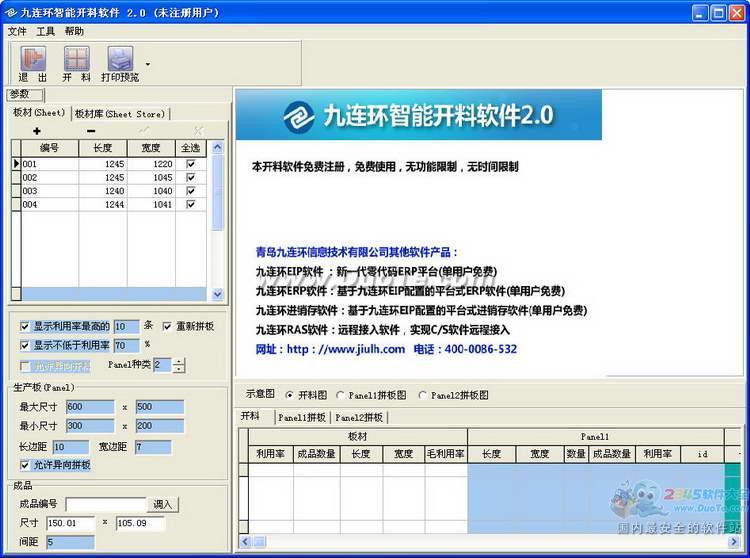Click the 成品编号 input field

pos(106,504)
